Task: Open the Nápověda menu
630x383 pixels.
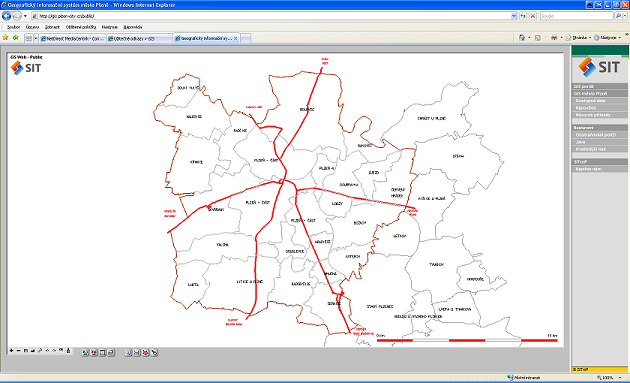Action: click(x=133, y=27)
